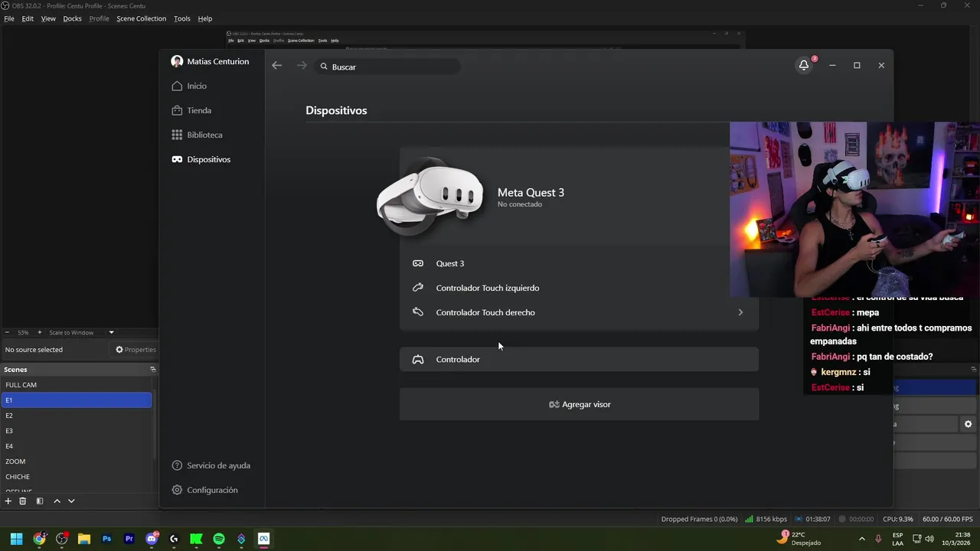980x551 pixels.
Task: Open the OBS Tools menu
Action: (x=182, y=18)
